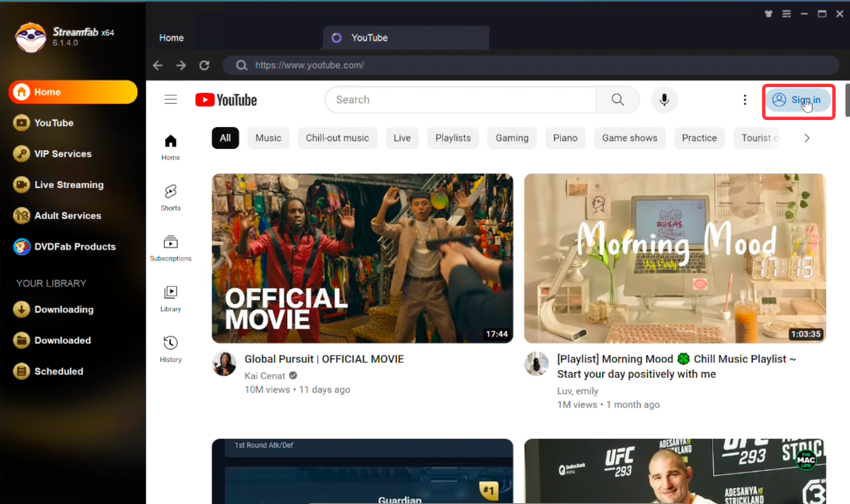Viewport: 850px width, 504px height.
Task: Open Global Pursuit | OFFICIAL MOVIE title
Action: coord(324,359)
